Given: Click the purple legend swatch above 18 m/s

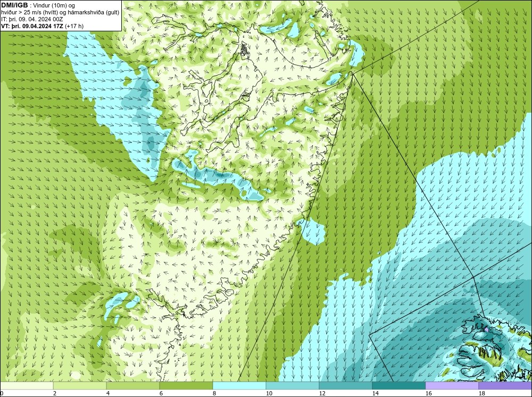Looking at the screenshot, I should coord(505,385).
